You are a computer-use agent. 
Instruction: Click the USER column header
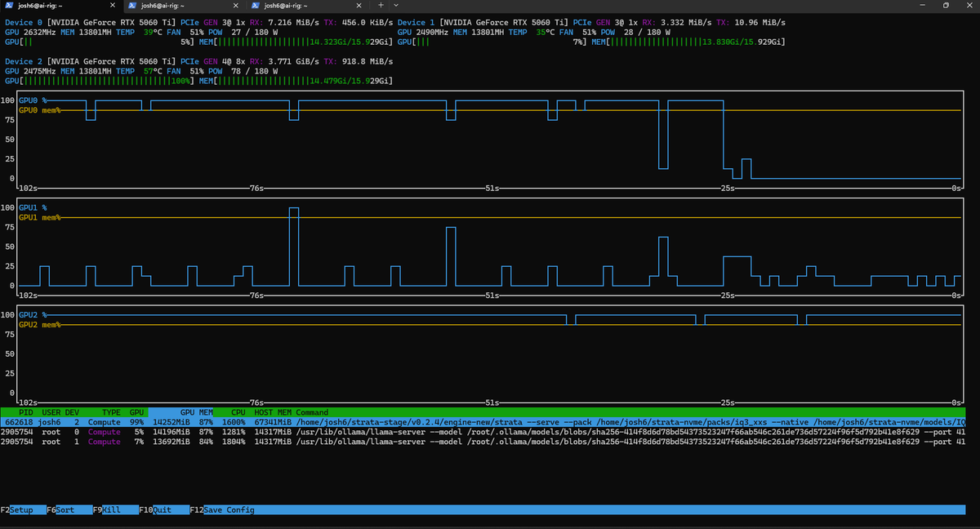[51, 412]
